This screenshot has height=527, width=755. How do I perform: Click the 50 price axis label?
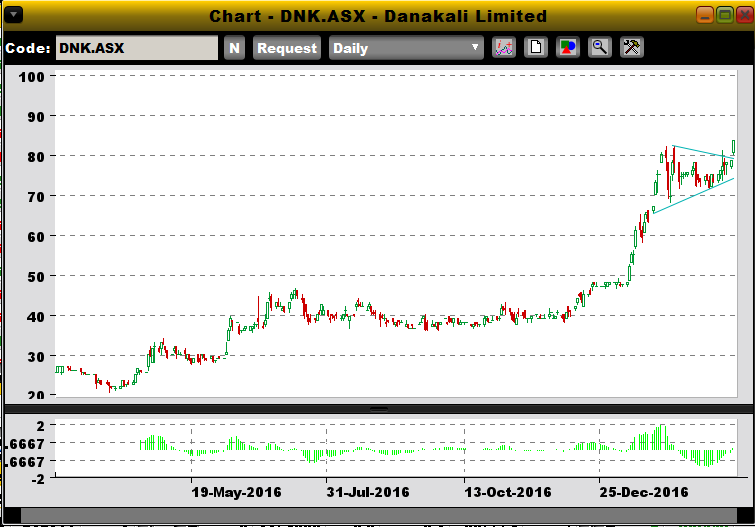point(36,277)
